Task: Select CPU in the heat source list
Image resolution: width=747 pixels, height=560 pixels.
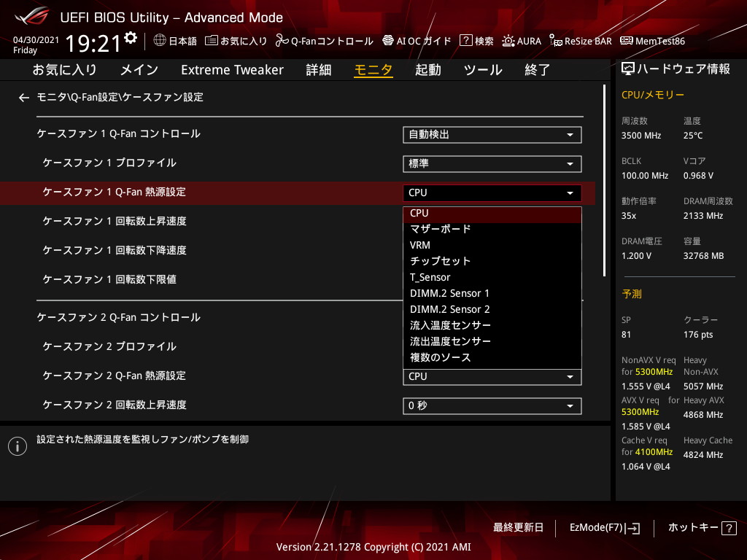Action: (x=492, y=214)
